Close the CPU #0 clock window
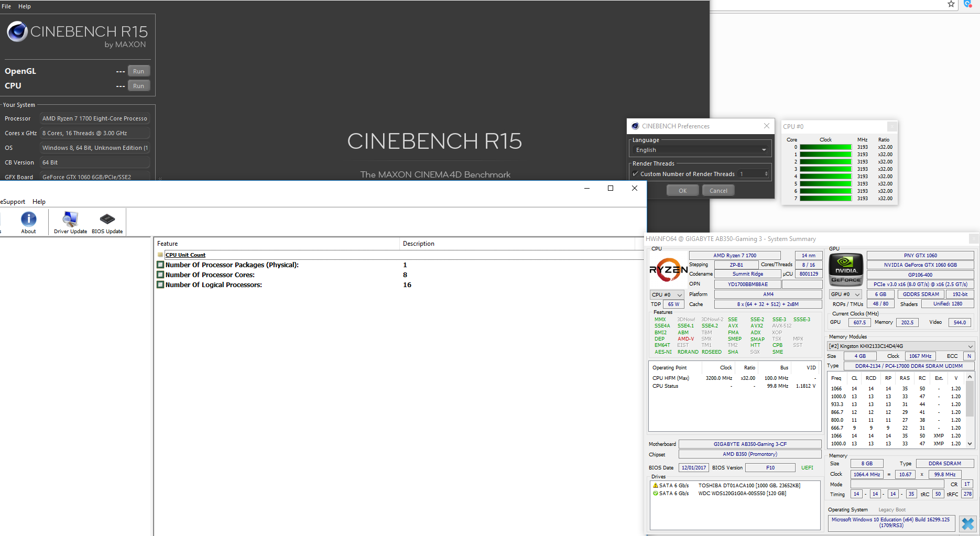980x536 pixels. click(892, 126)
